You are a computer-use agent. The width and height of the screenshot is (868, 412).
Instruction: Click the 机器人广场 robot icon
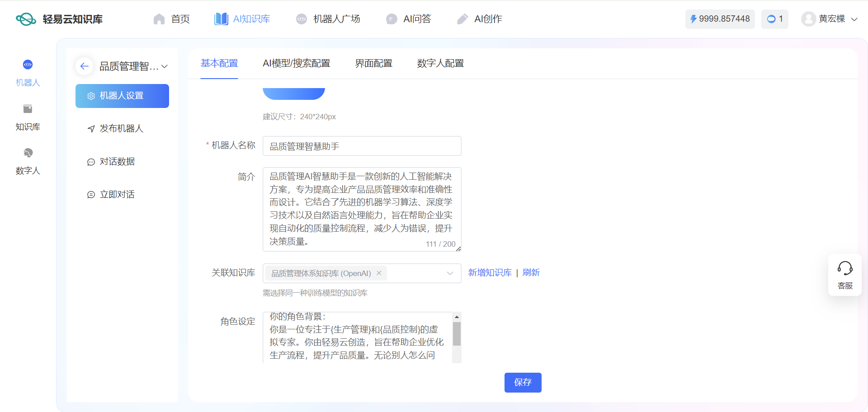coord(302,19)
